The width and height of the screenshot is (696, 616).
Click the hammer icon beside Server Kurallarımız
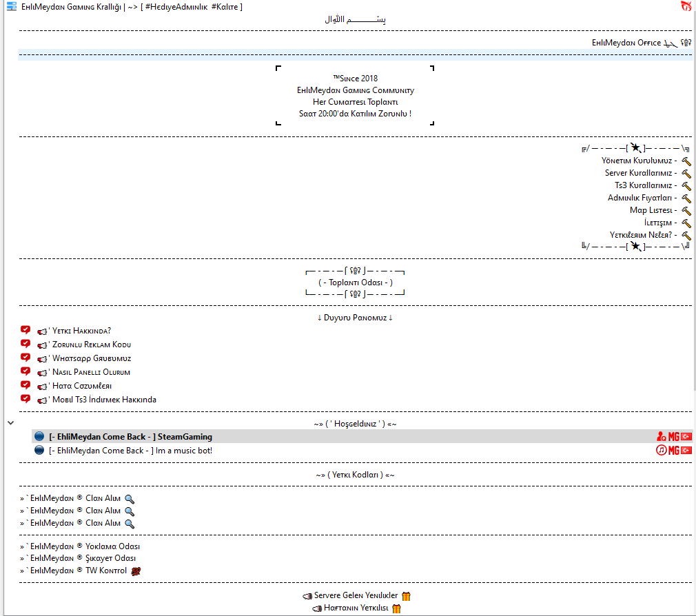(x=686, y=174)
